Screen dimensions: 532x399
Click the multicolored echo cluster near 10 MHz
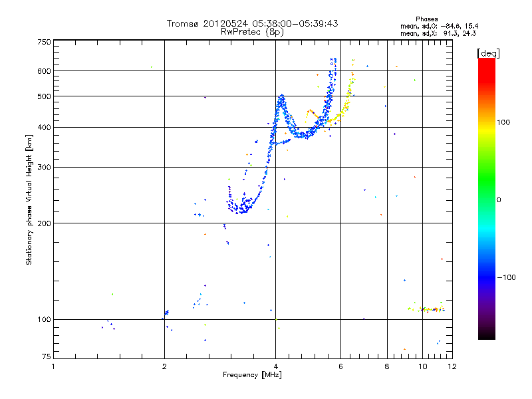[426, 309]
